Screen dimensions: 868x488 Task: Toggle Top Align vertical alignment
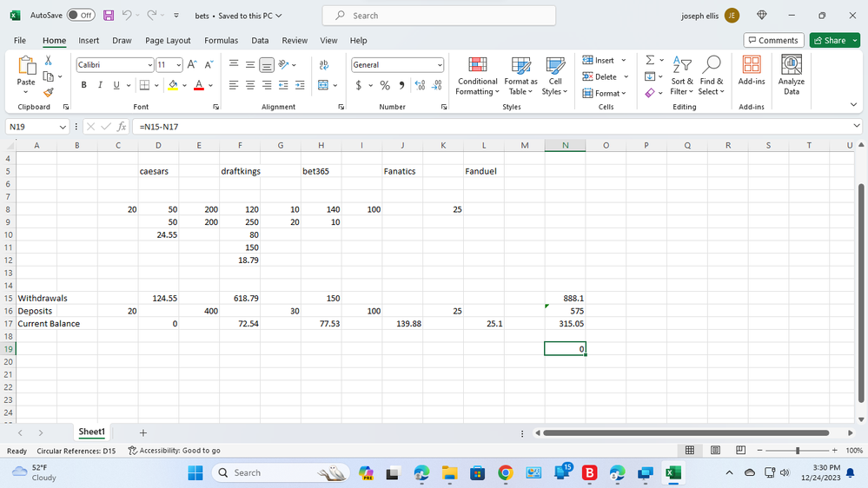tap(234, 65)
